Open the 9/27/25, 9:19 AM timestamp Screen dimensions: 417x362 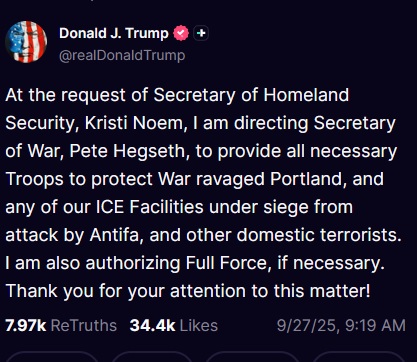341,325
